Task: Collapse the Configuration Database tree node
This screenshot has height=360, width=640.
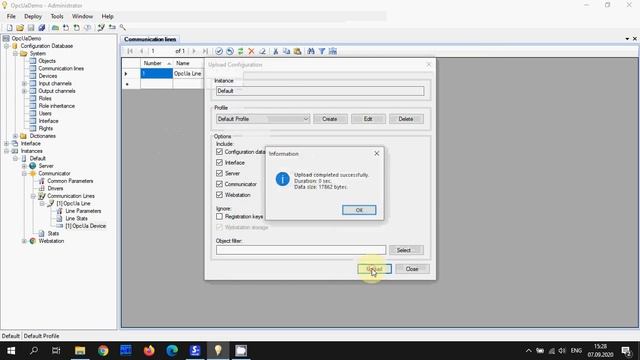Action: pyautogui.click(x=7, y=46)
